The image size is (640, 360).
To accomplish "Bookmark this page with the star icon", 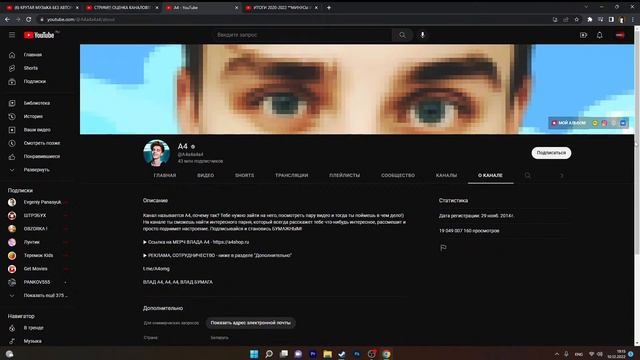I will tap(576, 19).
